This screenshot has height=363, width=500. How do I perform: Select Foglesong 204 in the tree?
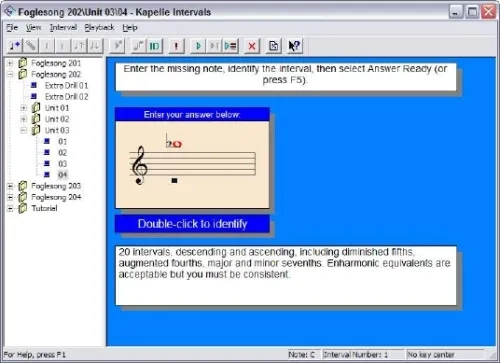pos(56,197)
